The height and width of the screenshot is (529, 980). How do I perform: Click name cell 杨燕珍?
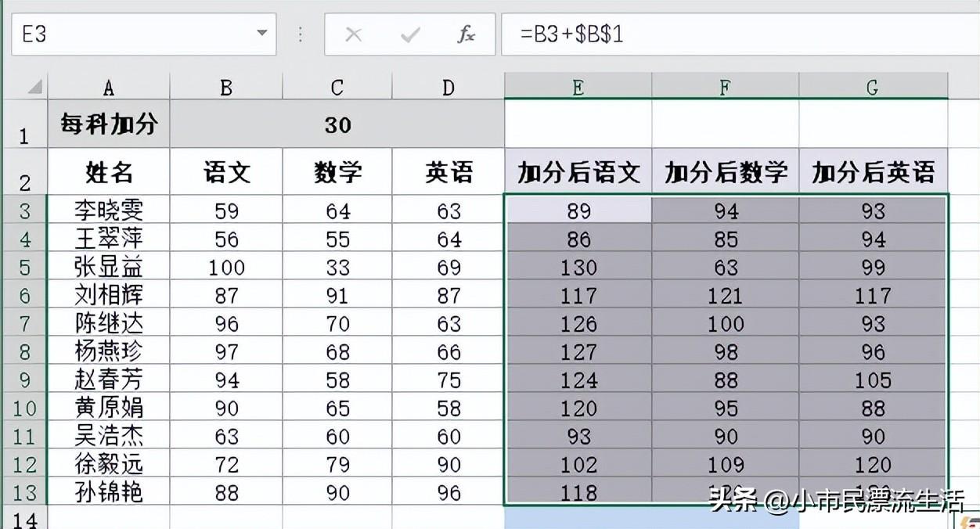pos(109,351)
